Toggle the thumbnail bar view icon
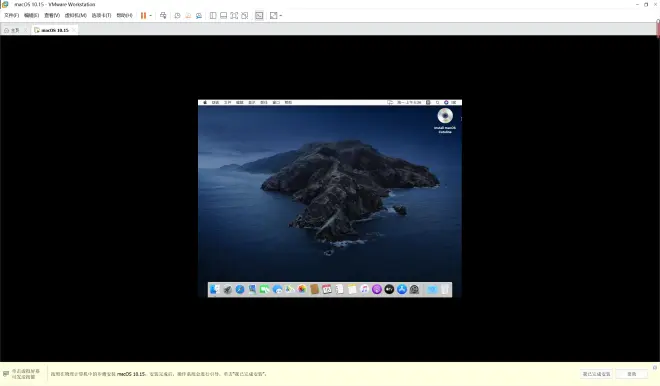The height and width of the screenshot is (386, 660). 224,16
